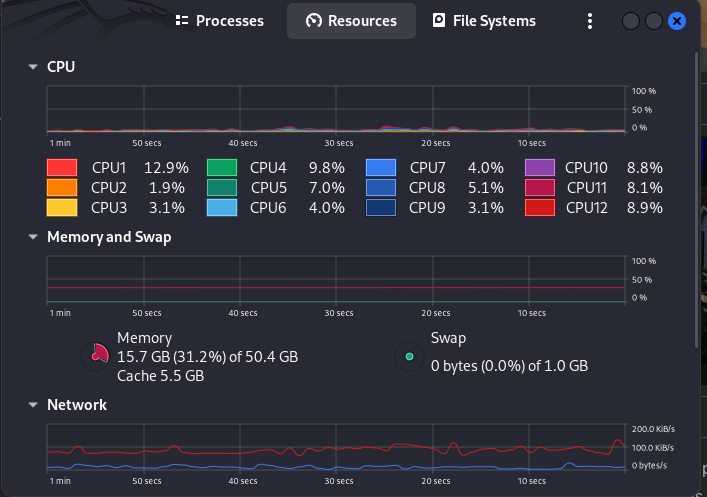This screenshot has height=497, width=707.
Task: Open the CPU9 dark navy swatch
Action: point(381,208)
